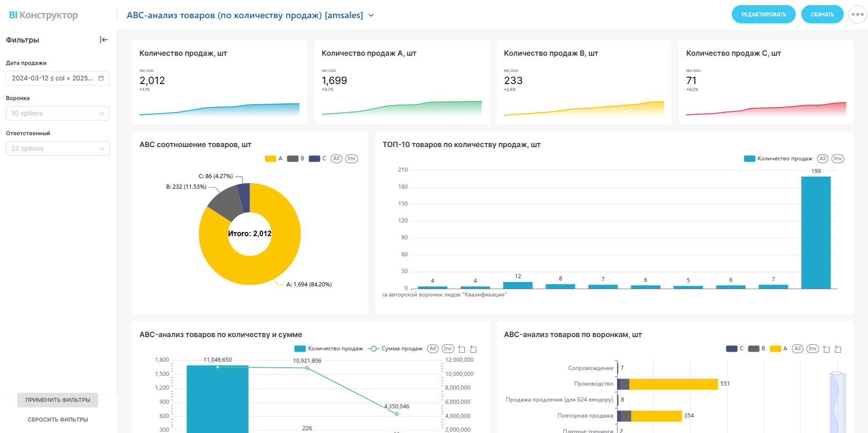Click yellow A swatch in pie chart legend
The height and width of the screenshot is (433, 868).
[x=271, y=158]
